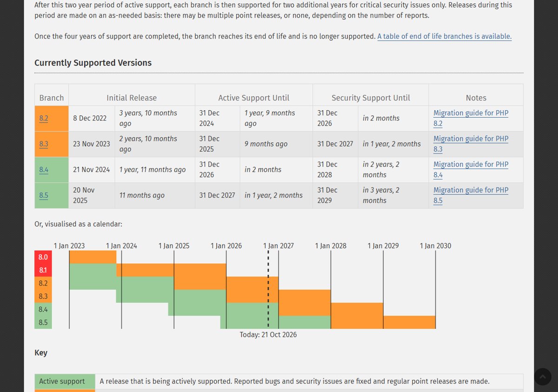Open the 8.5 branch link in table
This screenshot has width=558, height=392.
44,195
